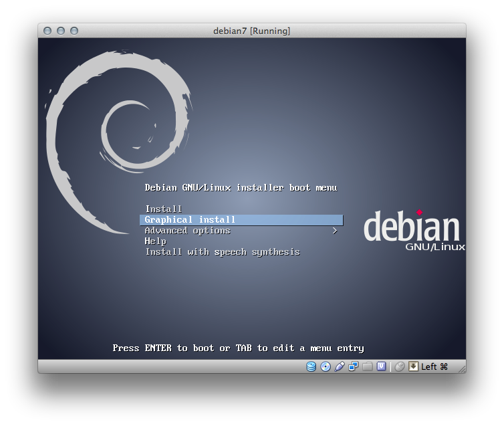Open the optical CD drive status icon
The image size is (504, 426).
click(326, 366)
